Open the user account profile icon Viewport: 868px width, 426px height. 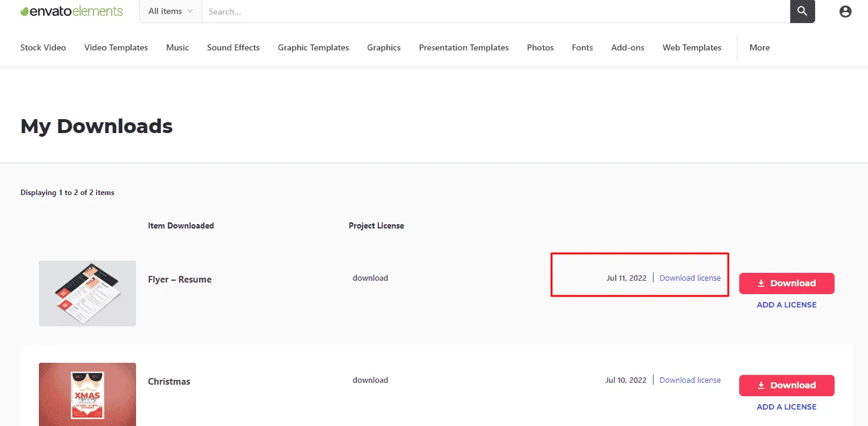click(846, 12)
